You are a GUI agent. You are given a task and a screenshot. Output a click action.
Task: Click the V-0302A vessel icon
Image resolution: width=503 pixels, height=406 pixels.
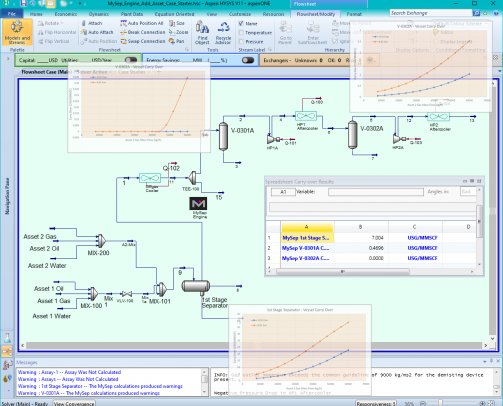tap(353, 134)
